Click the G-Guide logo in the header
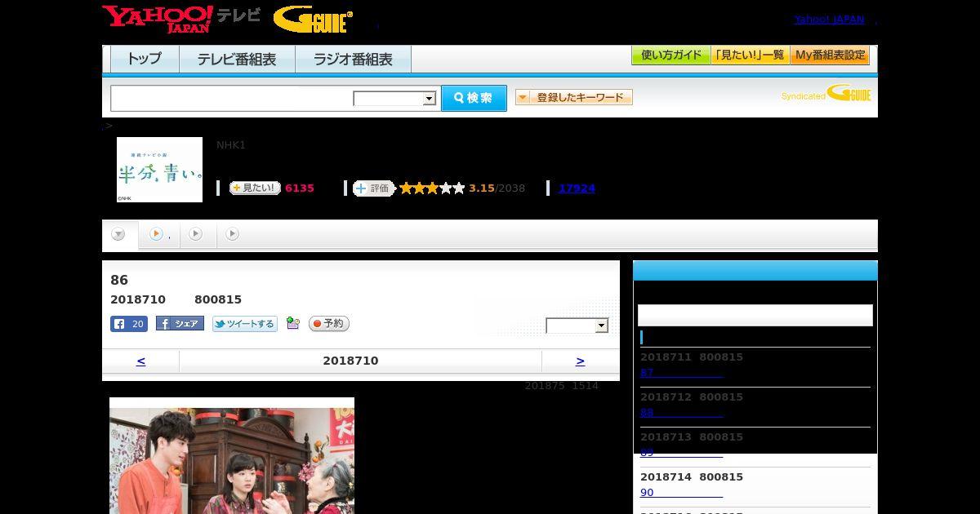Image resolution: width=980 pixels, height=514 pixels. [x=313, y=19]
